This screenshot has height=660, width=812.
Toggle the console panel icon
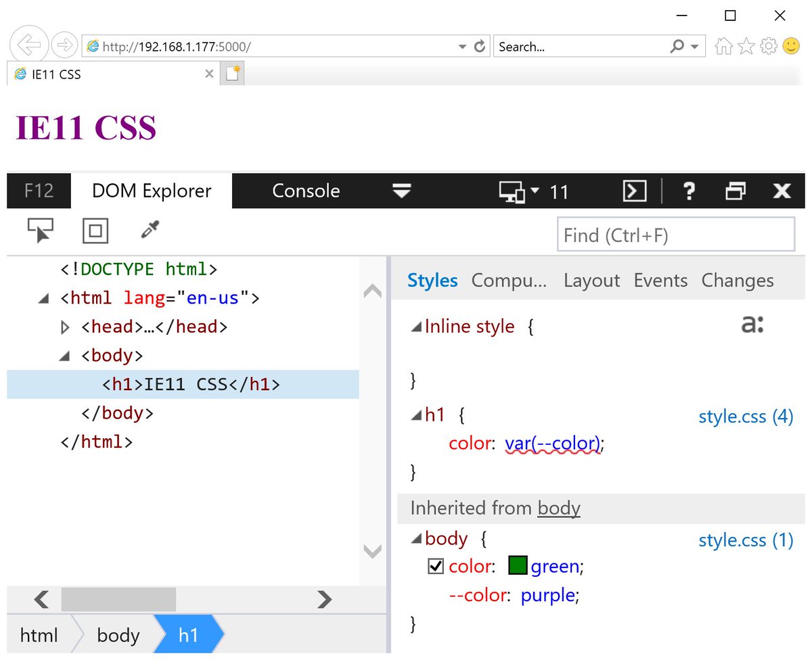pyautogui.click(x=634, y=191)
